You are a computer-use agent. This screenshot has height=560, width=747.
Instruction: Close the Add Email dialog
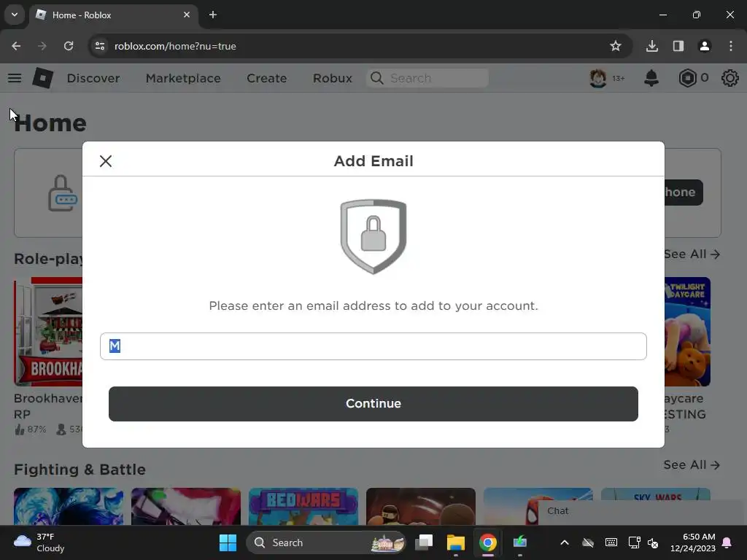click(x=106, y=161)
